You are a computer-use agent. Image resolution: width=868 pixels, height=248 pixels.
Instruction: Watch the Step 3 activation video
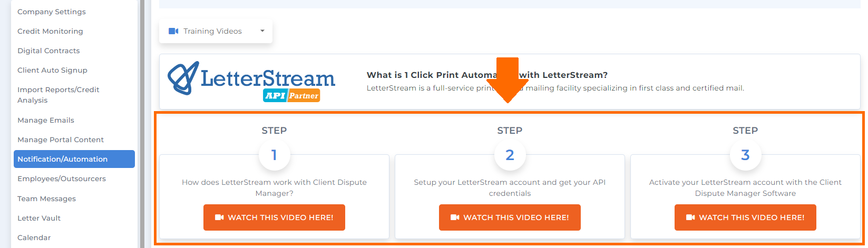coord(745,217)
